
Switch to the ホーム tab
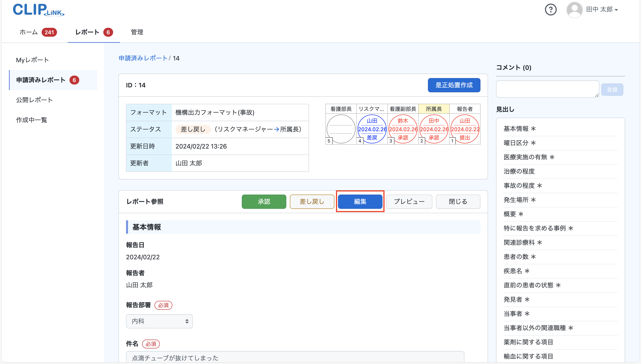coord(28,32)
